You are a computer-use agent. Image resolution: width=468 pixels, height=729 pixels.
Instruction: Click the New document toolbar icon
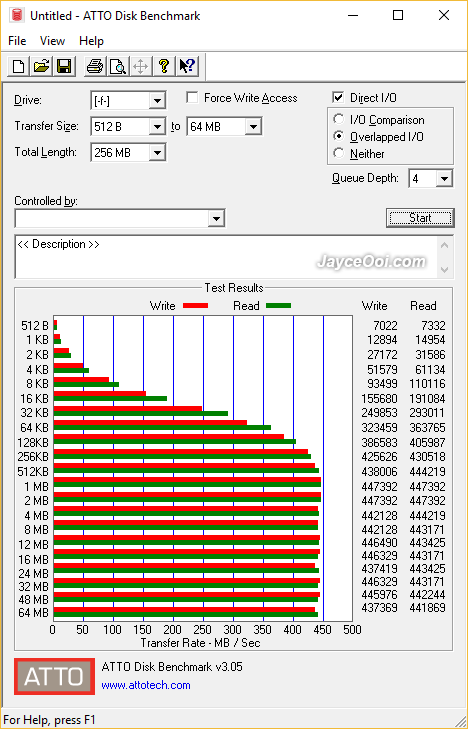(19, 66)
